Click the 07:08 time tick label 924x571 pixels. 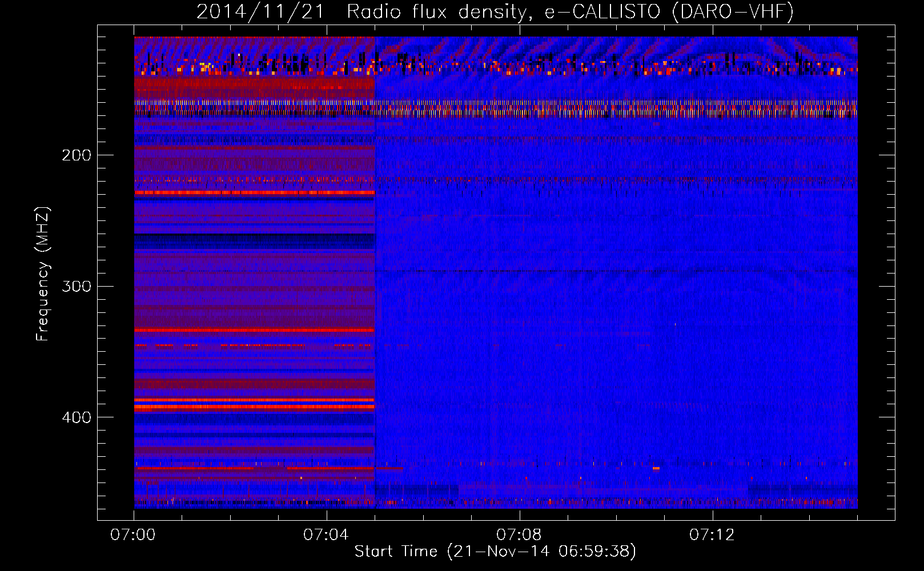(519, 534)
